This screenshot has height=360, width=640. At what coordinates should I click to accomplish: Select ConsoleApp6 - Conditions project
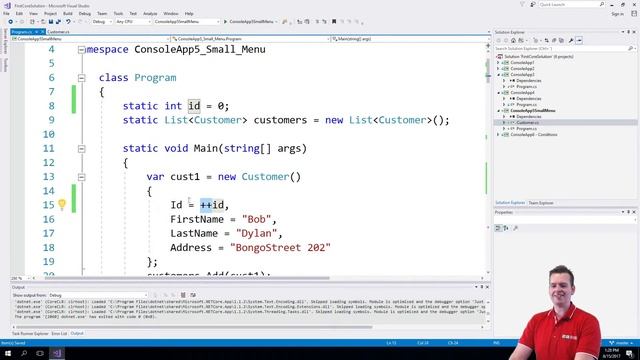(x=533, y=134)
